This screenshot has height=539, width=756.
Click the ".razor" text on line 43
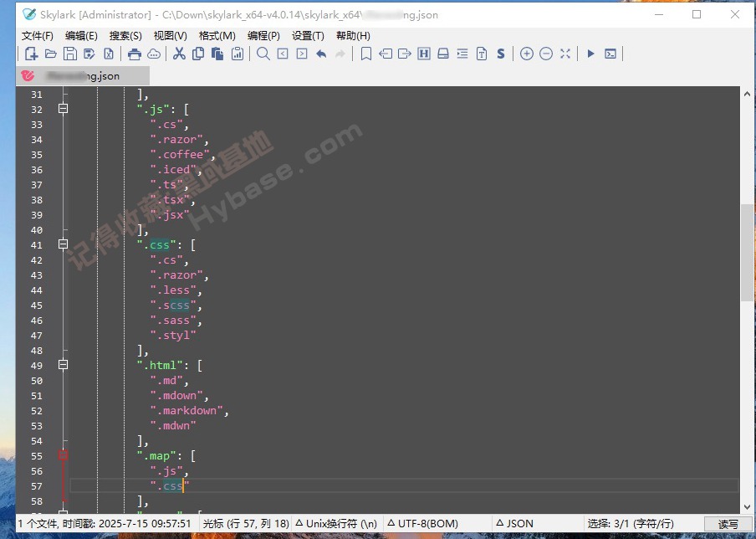pyautogui.click(x=179, y=275)
